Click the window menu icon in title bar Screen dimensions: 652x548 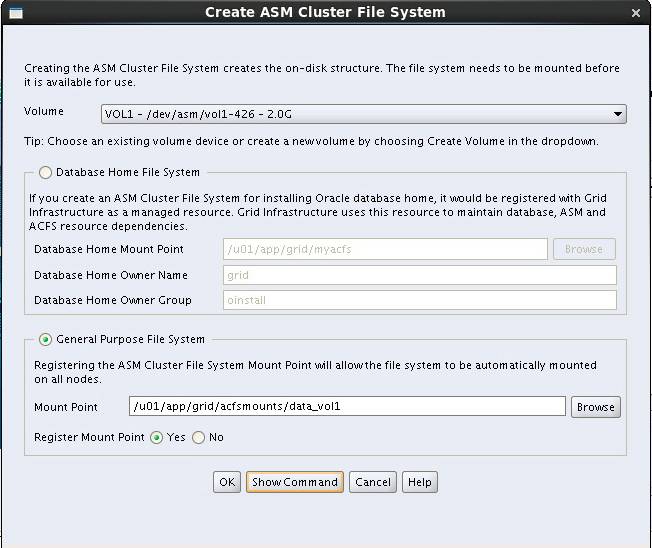click(x=16, y=13)
